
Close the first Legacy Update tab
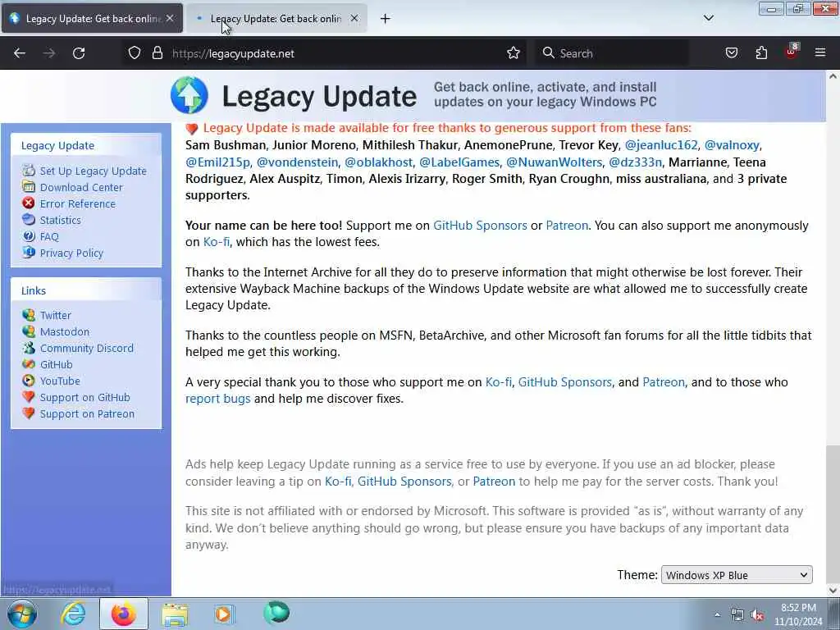coord(170,18)
